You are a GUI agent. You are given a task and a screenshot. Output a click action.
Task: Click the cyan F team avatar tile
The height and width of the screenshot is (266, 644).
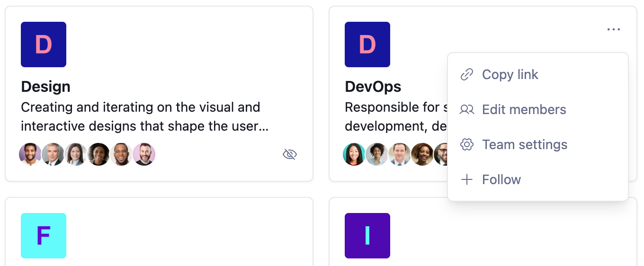(x=44, y=236)
